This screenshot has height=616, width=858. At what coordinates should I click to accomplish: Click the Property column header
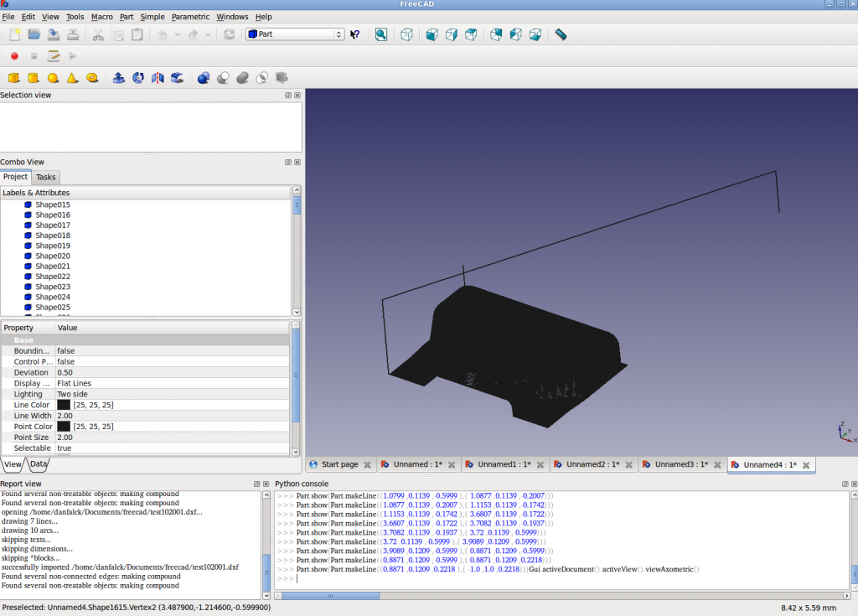(28, 328)
